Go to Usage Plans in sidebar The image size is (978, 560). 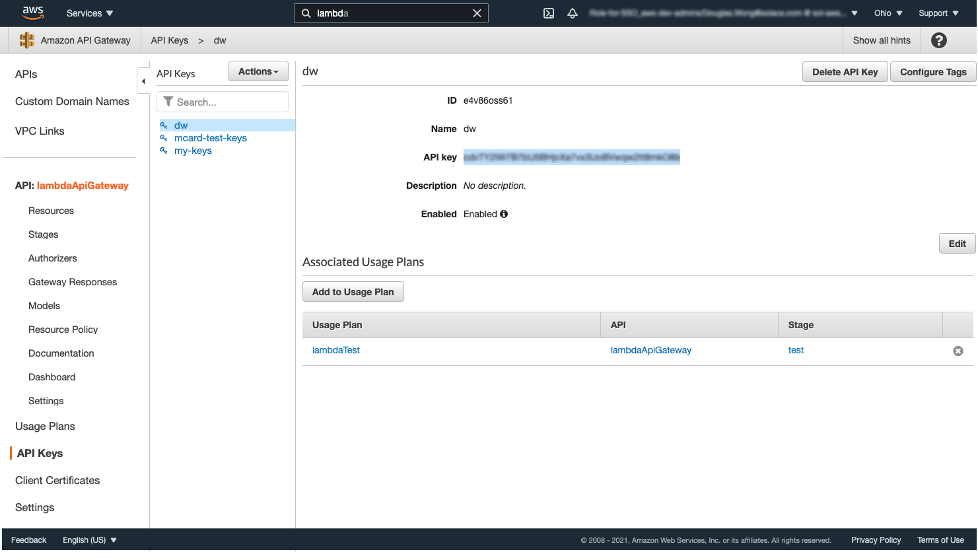45,426
